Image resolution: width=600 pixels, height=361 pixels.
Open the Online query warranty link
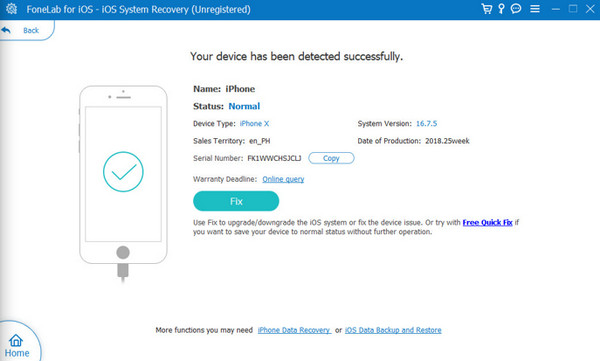(x=283, y=179)
